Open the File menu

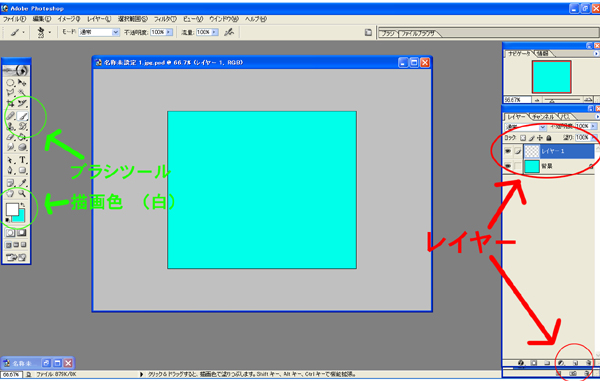coord(15,19)
